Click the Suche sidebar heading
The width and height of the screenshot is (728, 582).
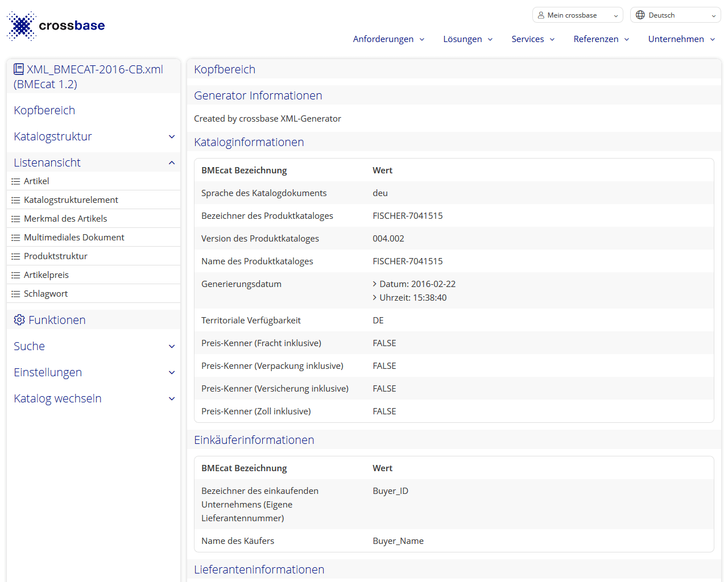tap(29, 346)
